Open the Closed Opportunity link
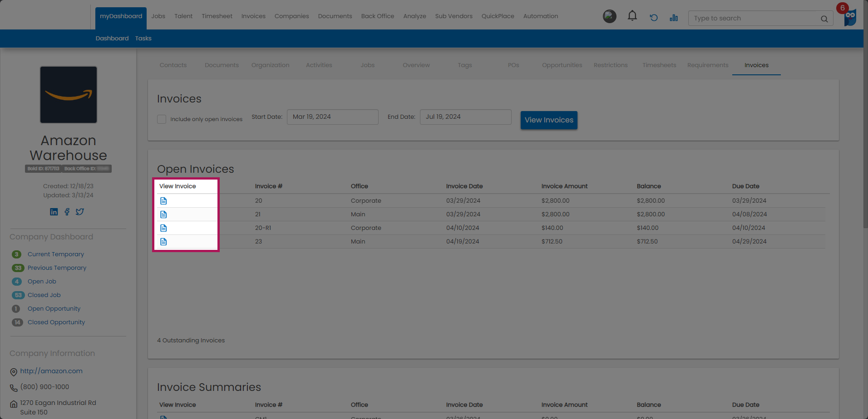This screenshot has height=419, width=868. [x=56, y=322]
